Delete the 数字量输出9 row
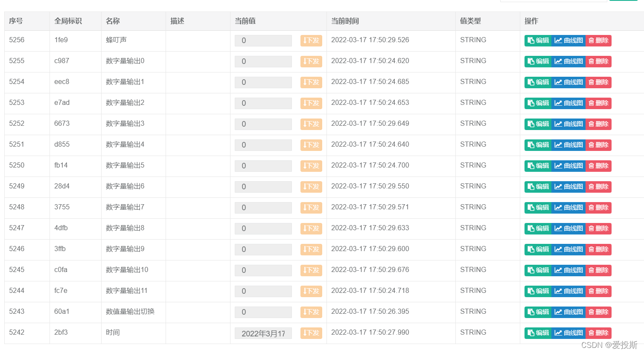644x353 pixels. tap(598, 249)
